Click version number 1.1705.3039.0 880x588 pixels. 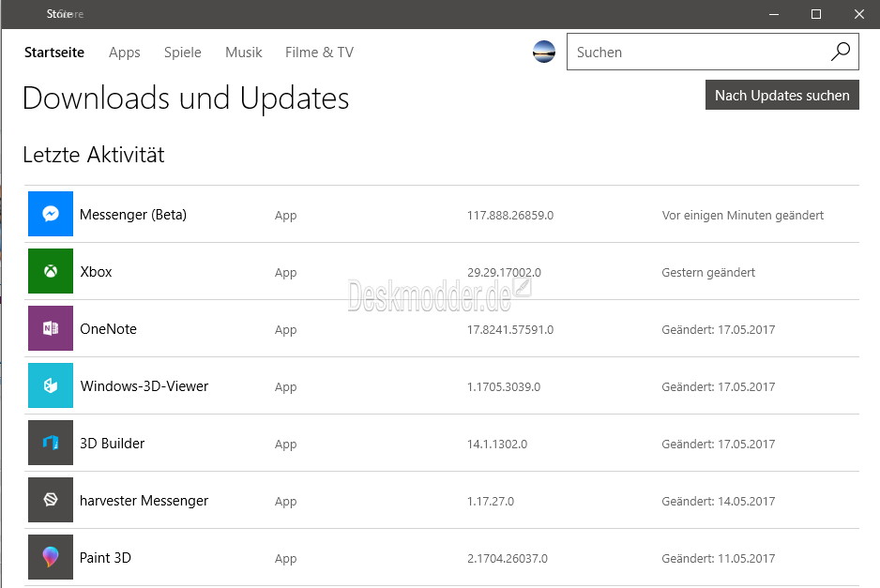pyautogui.click(x=504, y=387)
